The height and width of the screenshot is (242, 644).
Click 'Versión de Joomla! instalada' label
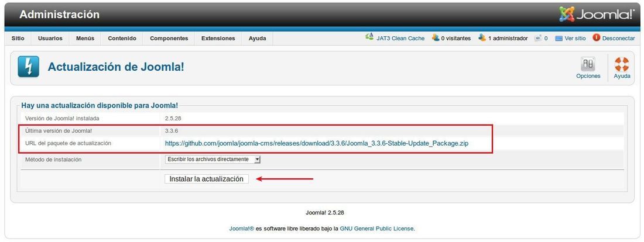pos(62,118)
